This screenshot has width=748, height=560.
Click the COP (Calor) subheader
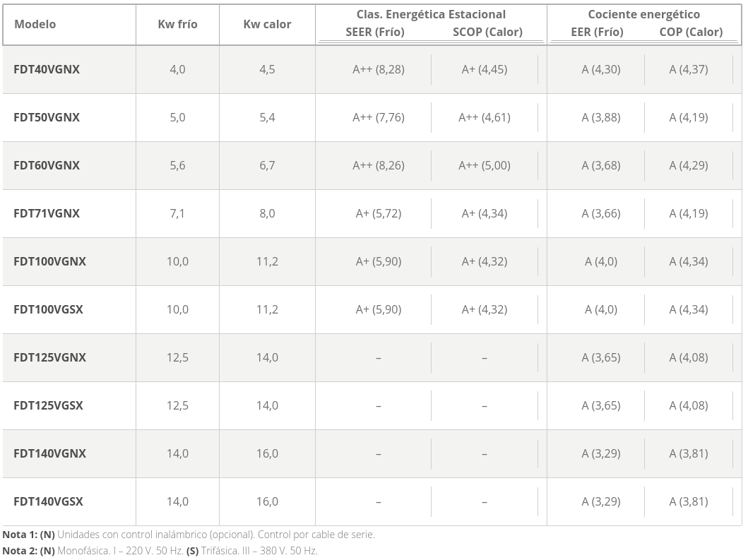click(x=691, y=32)
